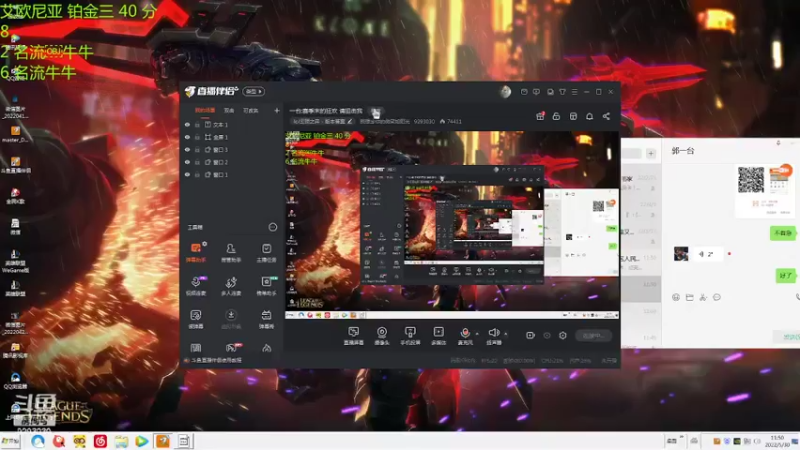Open the feedback chat icon in the title bar
800x450 pixels.
click(536, 92)
